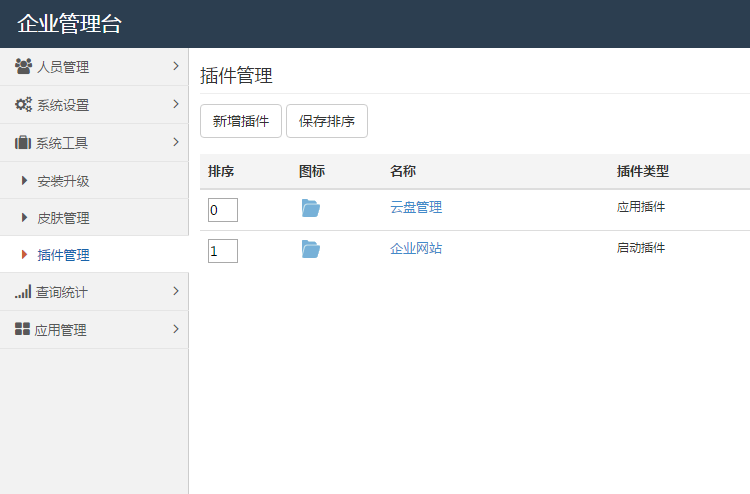Collapse the 系统工具 chevron arrow
The width and height of the screenshot is (750, 494).
point(175,142)
